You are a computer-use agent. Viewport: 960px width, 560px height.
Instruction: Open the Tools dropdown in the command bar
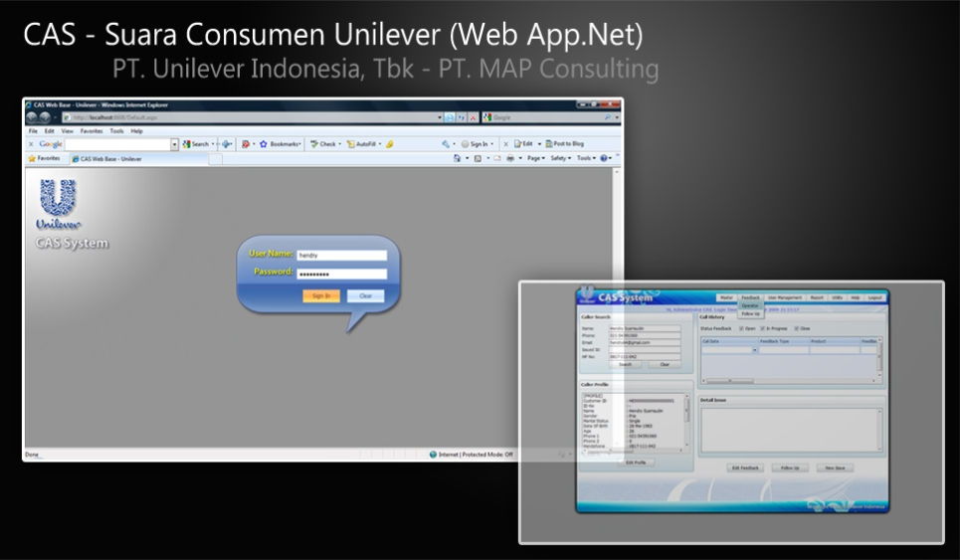pyautogui.click(x=586, y=158)
